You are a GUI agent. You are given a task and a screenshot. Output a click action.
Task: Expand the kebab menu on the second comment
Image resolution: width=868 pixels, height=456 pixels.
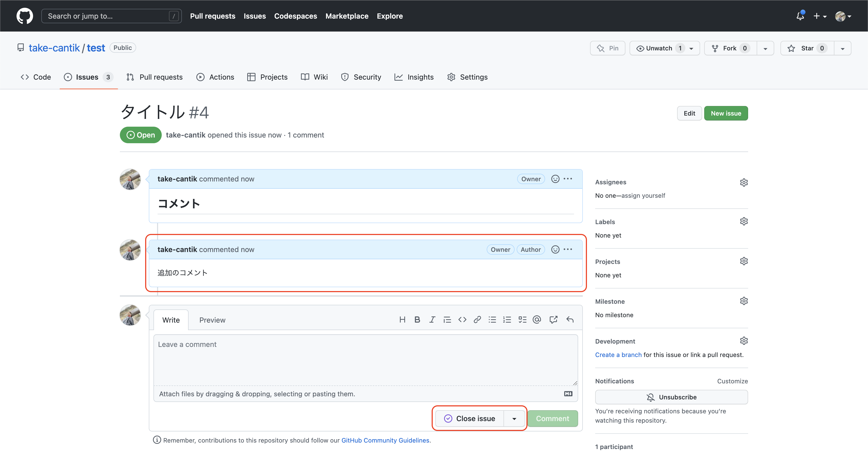point(568,249)
